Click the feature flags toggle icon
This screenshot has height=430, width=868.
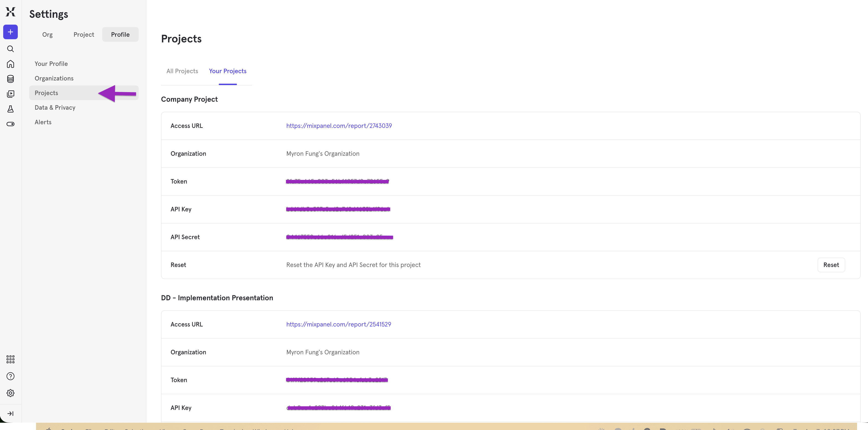point(10,124)
